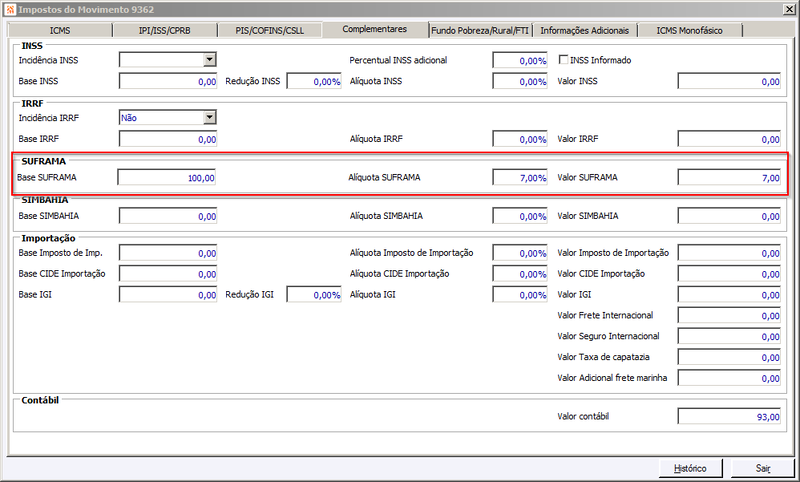800x482 pixels.
Task: Switch to the ICMS Monofásico tab
Action: coord(689,31)
